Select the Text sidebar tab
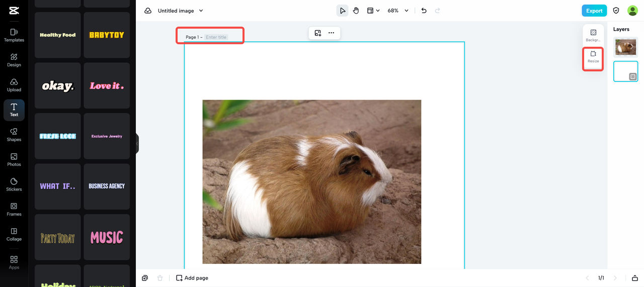Image resolution: width=644 pixels, height=287 pixels. click(14, 110)
